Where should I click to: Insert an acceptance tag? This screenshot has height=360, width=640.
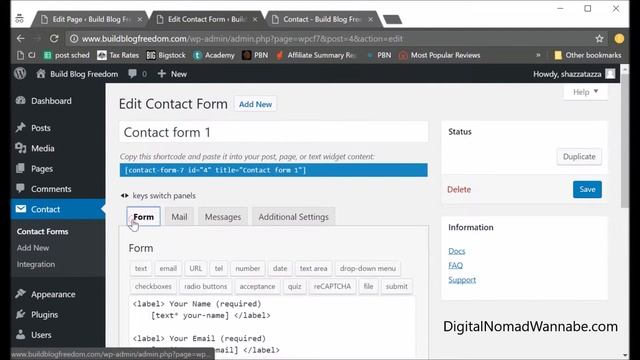click(257, 287)
